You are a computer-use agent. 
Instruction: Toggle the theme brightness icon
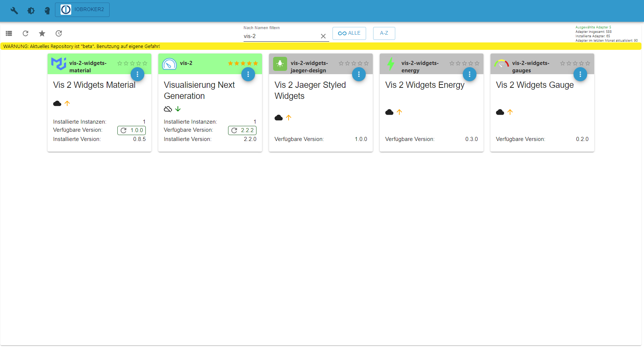point(31,11)
